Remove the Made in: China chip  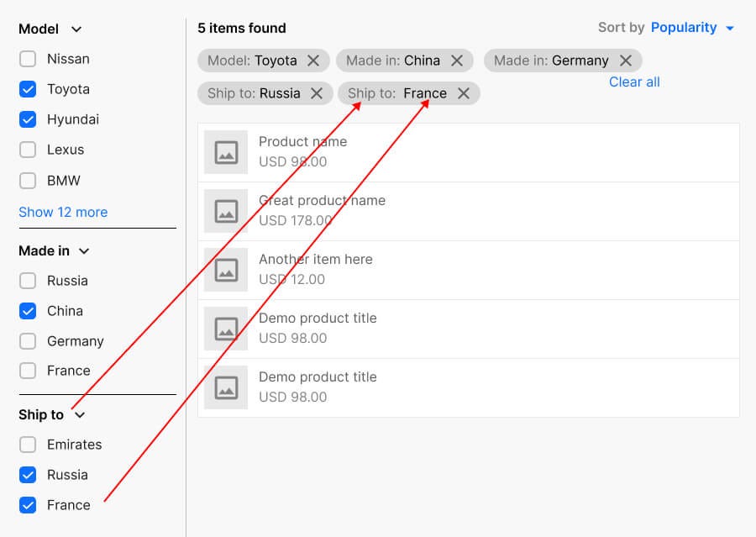457,61
